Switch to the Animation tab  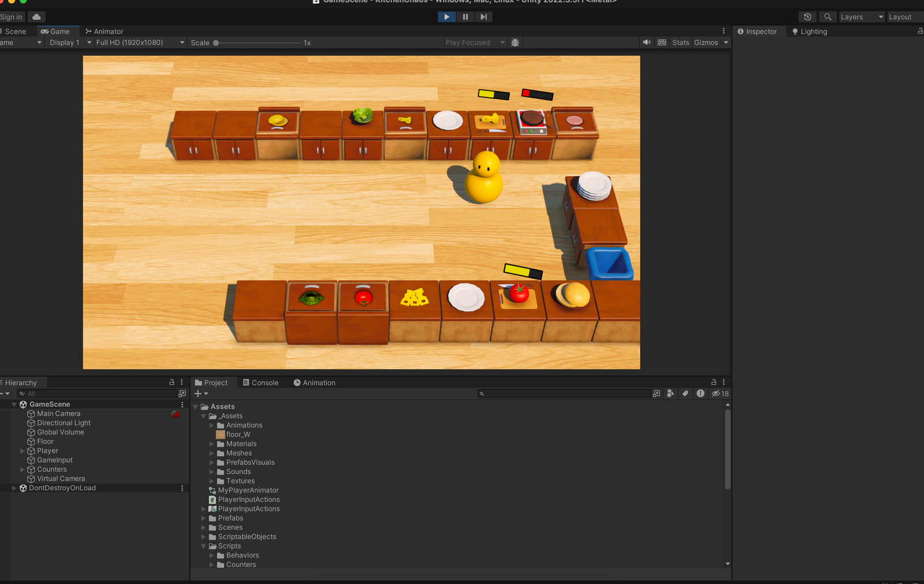pos(314,382)
